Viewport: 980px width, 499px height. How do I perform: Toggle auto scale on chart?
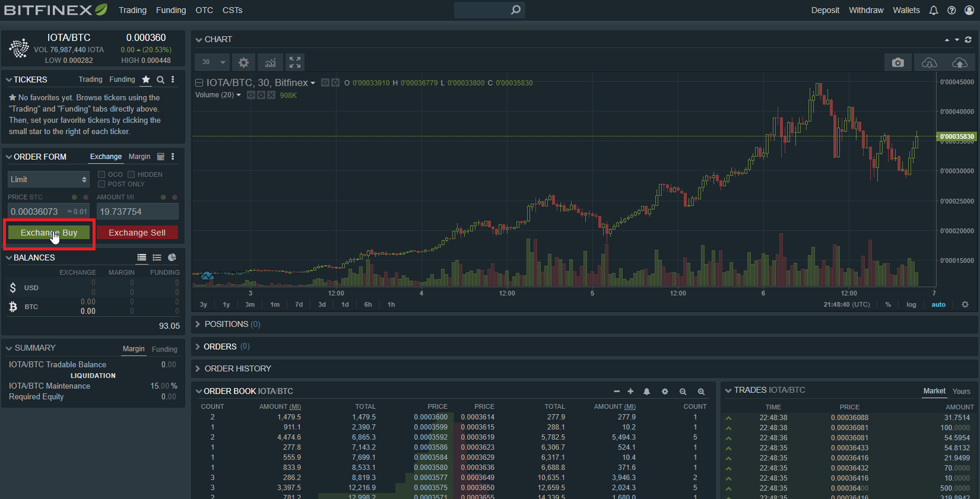(938, 304)
